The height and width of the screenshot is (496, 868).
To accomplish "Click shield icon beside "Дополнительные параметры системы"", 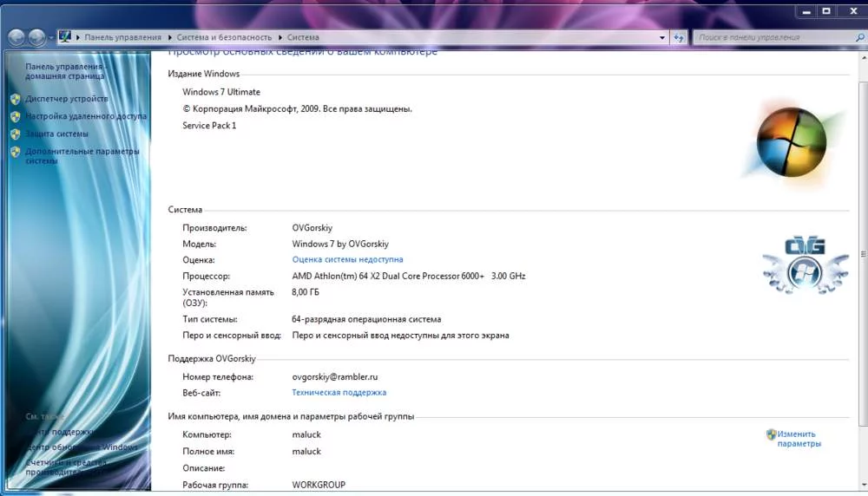I will 16,152.
